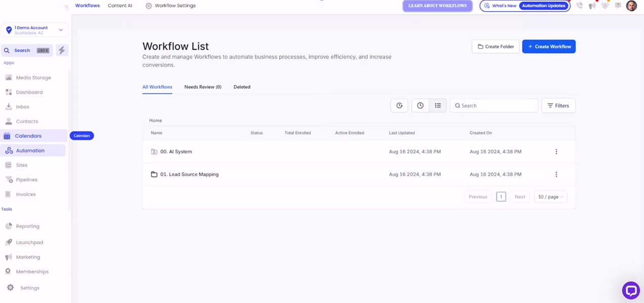Open the notifications bell
This screenshot has width=644, height=303.
[605, 5]
